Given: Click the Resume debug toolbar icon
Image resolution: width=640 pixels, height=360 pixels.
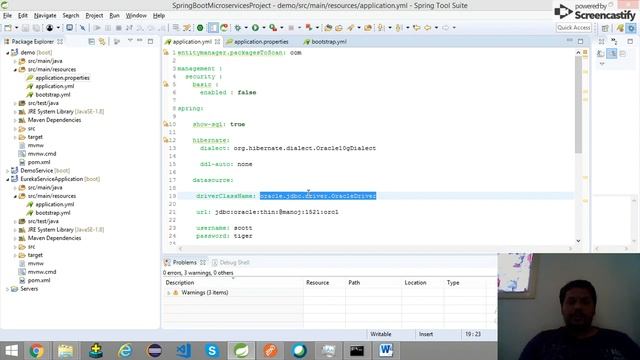Looking at the screenshot, I should (97, 28).
